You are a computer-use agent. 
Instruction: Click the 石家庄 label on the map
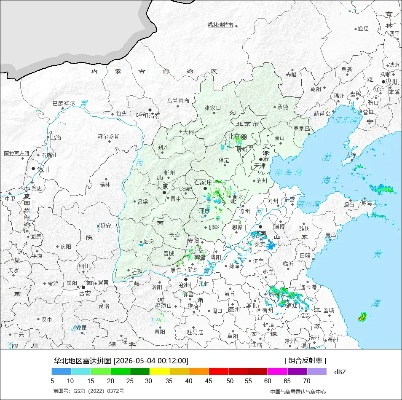(203, 183)
